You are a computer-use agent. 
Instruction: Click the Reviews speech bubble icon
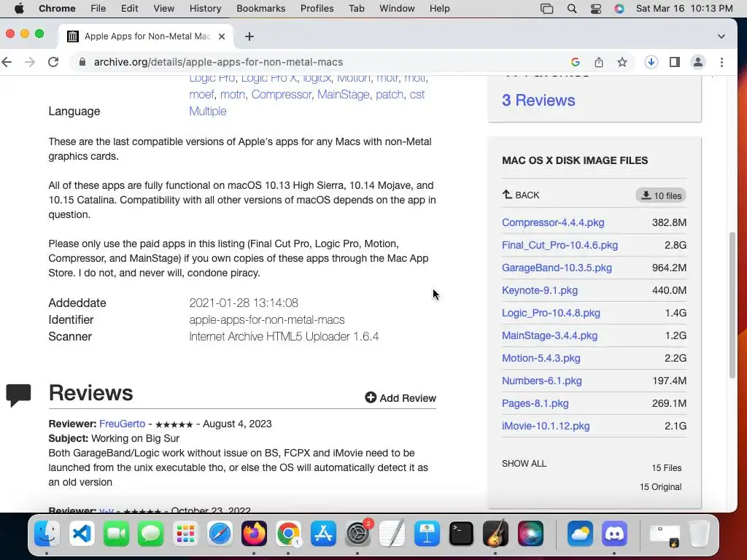click(x=18, y=395)
